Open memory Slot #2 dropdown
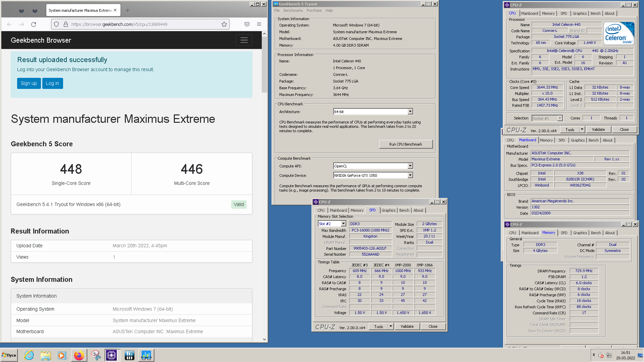Viewport: 644px width, 362px height. (x=343, y=224)
